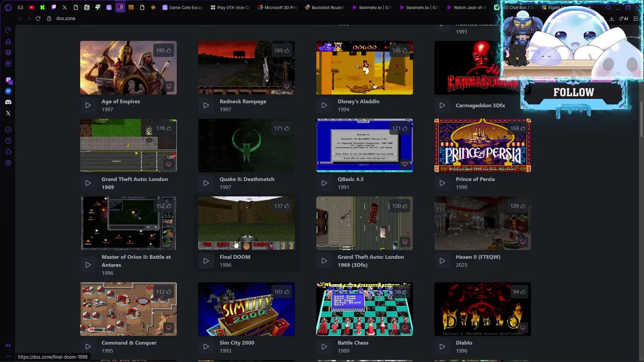
Task: Like Prince of Persia (168 thumbs up)
Action: 518,128
